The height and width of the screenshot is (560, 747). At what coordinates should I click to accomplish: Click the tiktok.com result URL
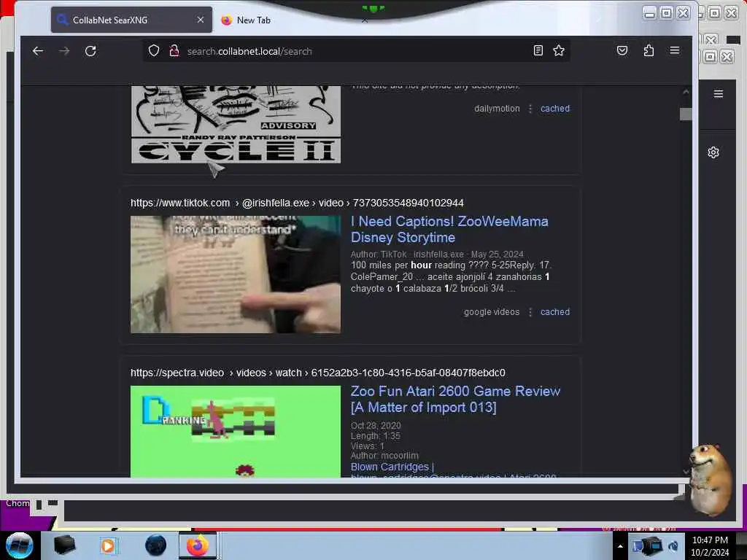point(297,203)
